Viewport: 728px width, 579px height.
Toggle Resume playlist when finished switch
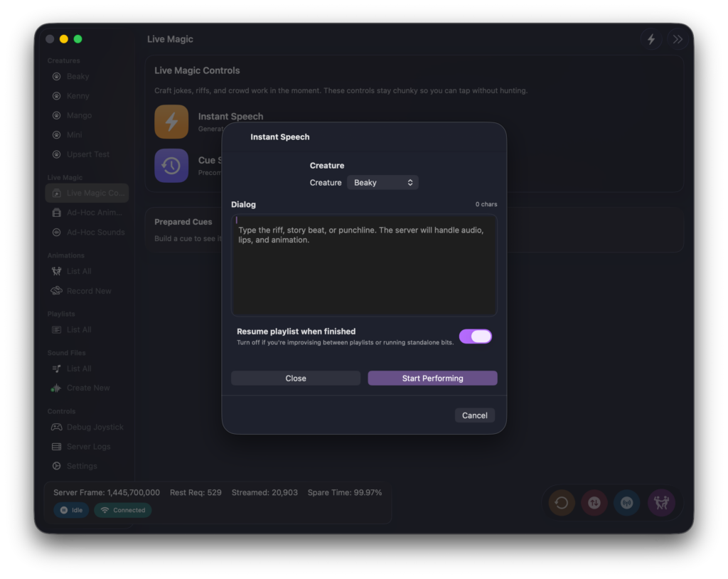[475, 336]
